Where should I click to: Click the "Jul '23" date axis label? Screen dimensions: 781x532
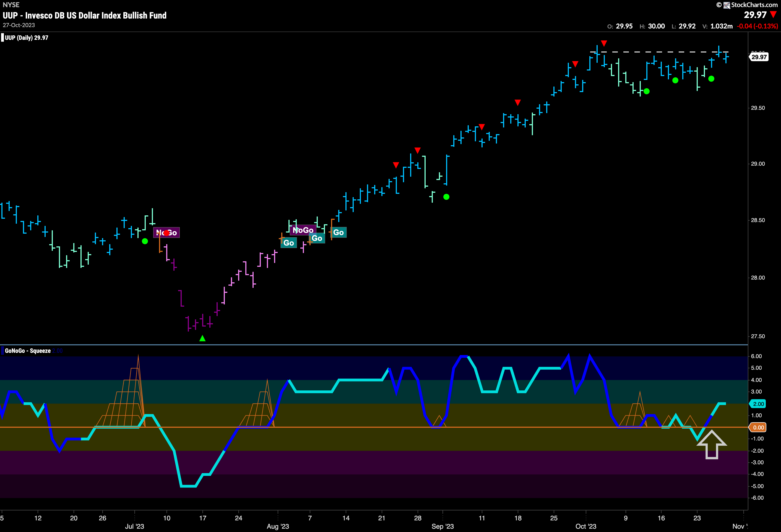tap(134, 526)
